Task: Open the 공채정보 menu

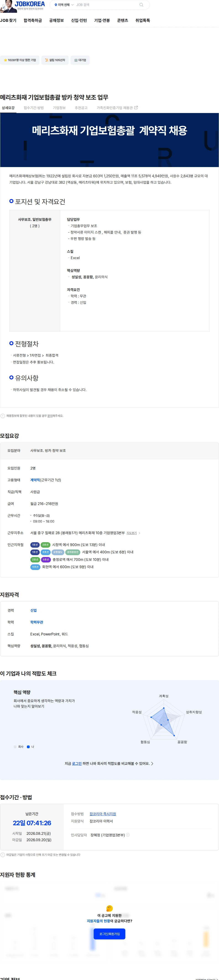Action: point(56,21)
